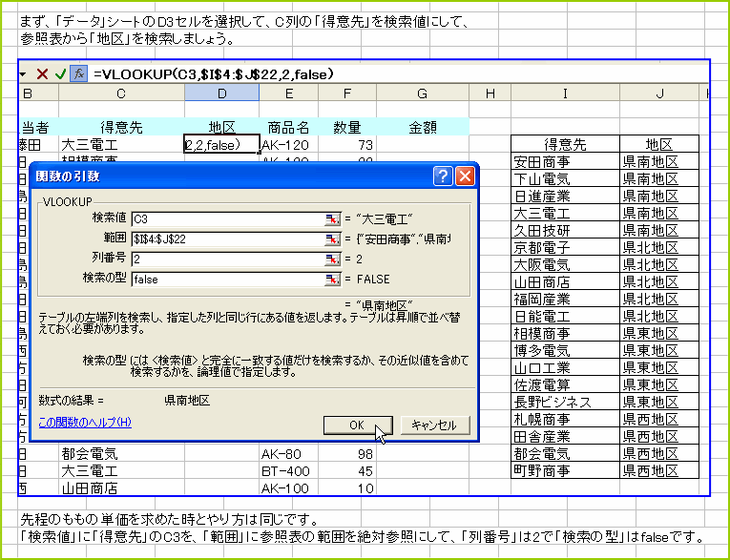Select column C header
This screenshot has height=560, width=730.
click(121, 93)
